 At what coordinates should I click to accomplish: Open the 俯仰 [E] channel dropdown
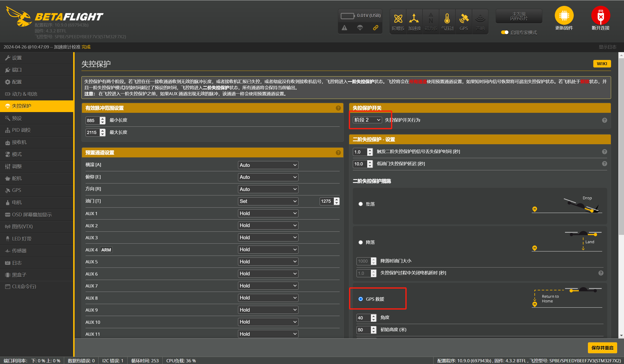point(268,177)
